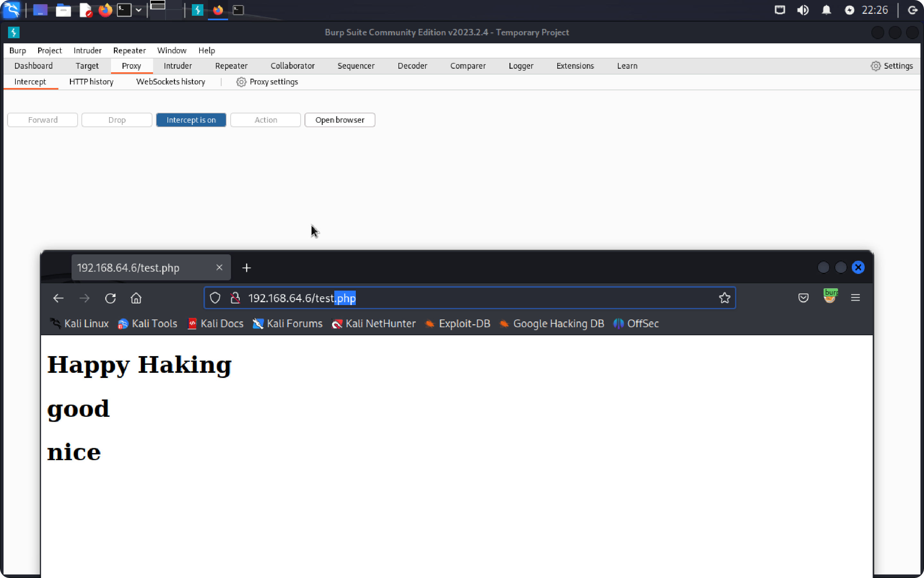
Task: Select the Intercept sub-tab
Action: point(30,82)
